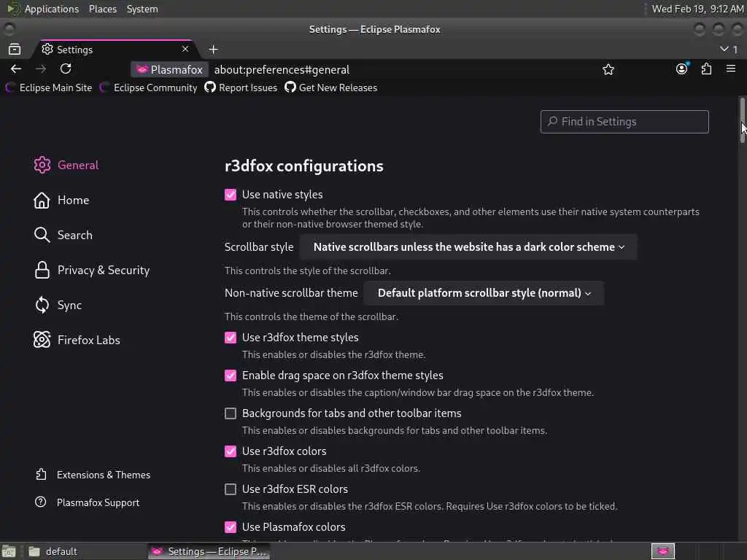Open the list all tabs chevron
Image resolution: width=747 pixels, height=560 pixels.
[724, 49]
